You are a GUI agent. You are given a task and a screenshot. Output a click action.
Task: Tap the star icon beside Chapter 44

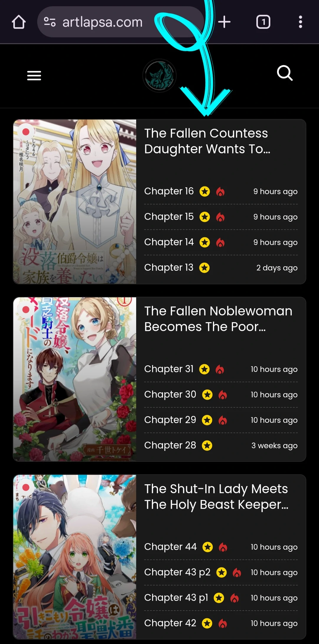[208, 547]
